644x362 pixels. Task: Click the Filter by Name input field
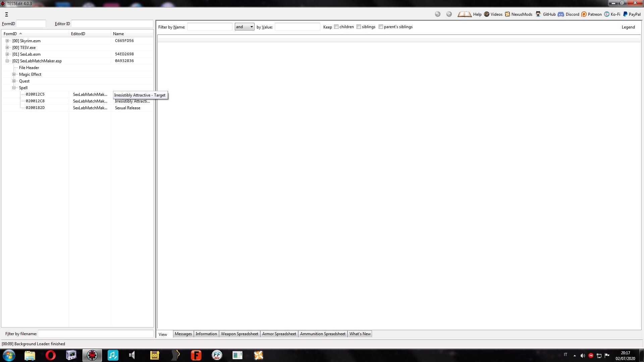point(210,27)
